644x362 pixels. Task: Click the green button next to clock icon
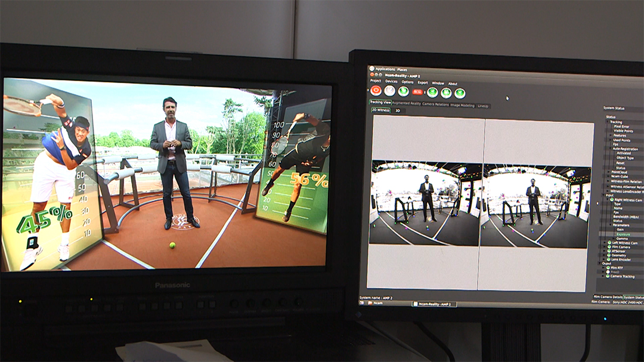tap(403, 91)
